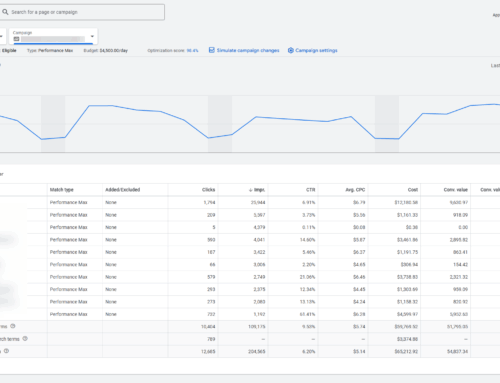500x383 pixels.
Task: Click the '3.73%' CTR cell
Action: click(309, 215)
